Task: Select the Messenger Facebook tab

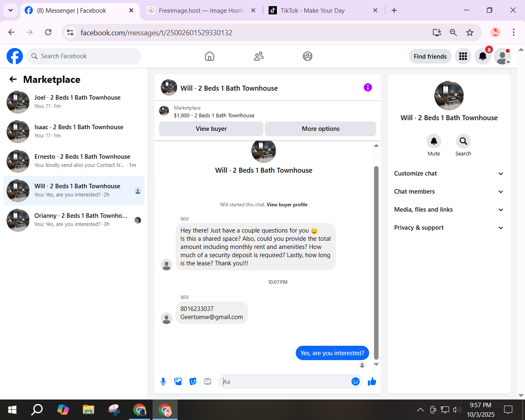Action: pos(80,11)
